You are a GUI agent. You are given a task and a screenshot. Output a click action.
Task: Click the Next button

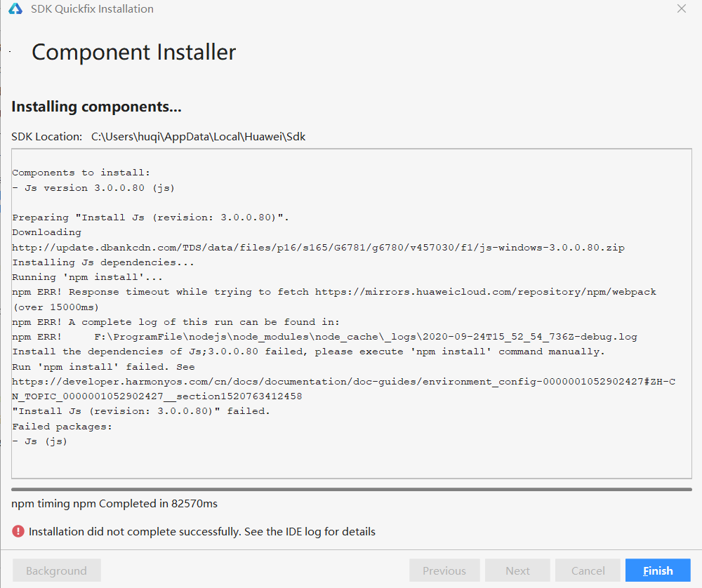[x=517, y=570]
